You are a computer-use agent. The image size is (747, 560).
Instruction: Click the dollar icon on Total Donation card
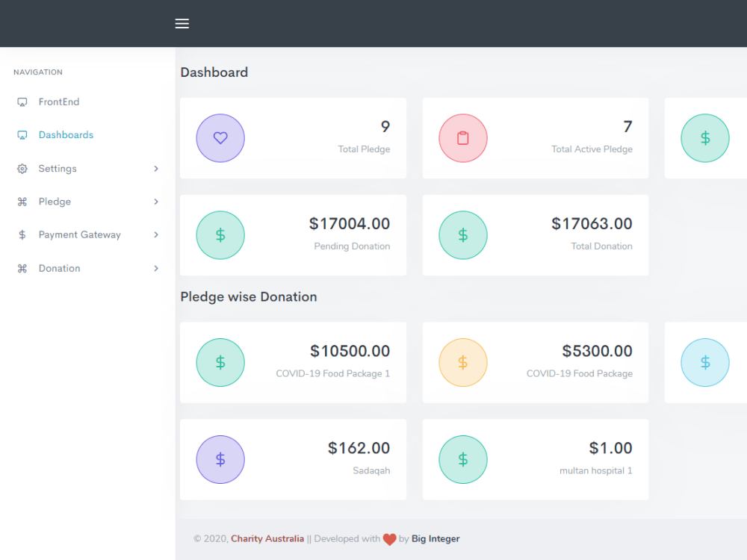point(463,234)
